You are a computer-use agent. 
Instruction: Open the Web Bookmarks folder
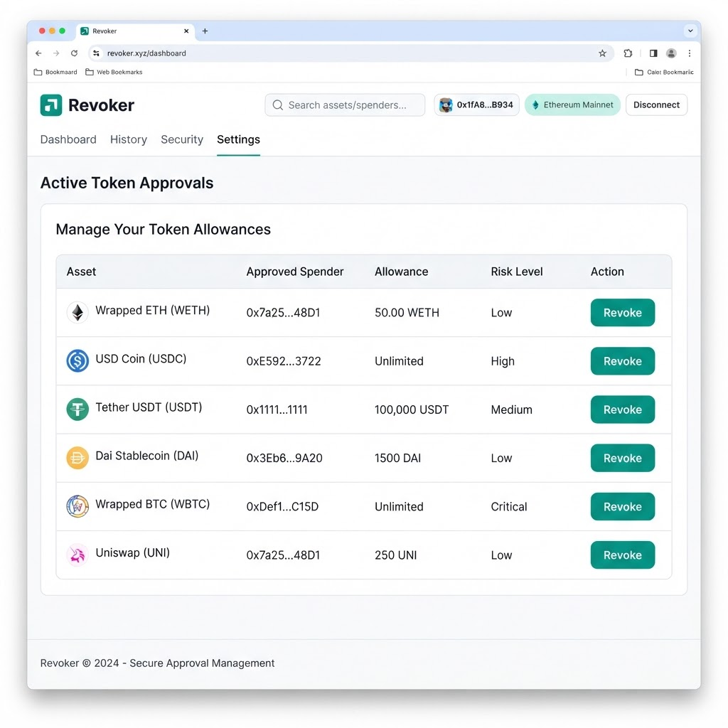coord(114,72)
